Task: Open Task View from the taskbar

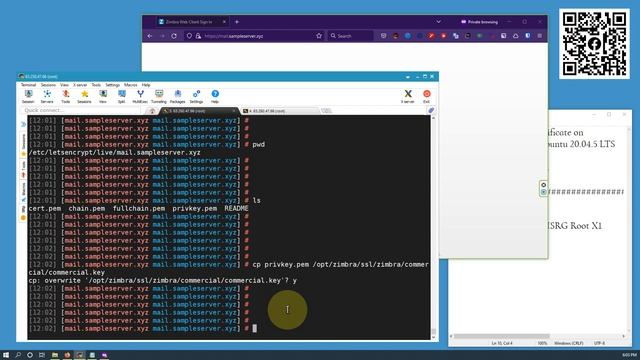Action: click(42, 355)
